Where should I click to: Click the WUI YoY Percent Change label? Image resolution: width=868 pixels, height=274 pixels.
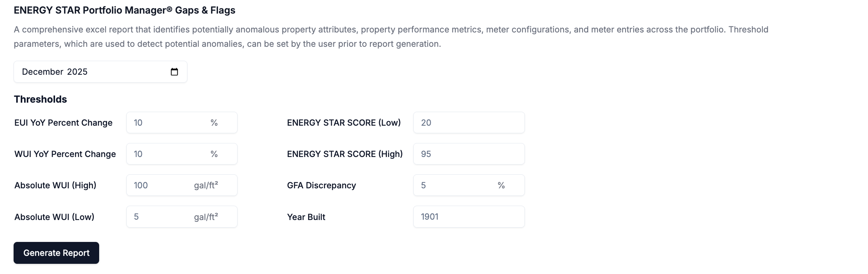pyautogui.click(x=65, y=154)
